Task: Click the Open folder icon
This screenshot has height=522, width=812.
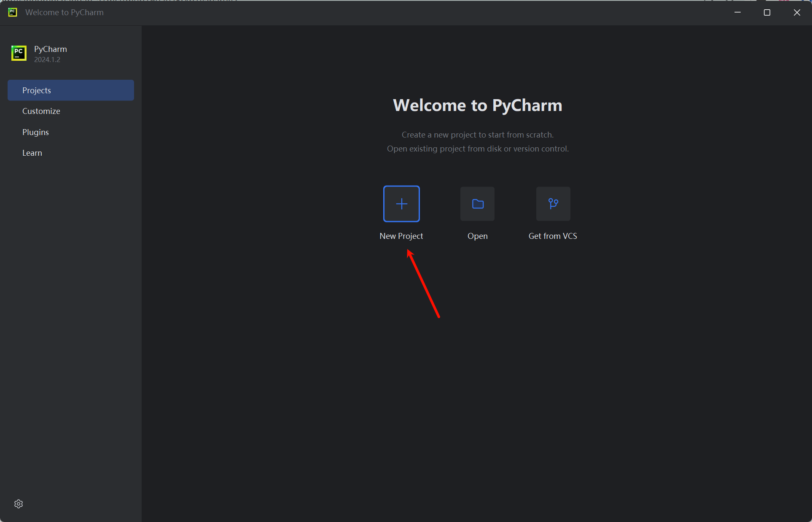Action: pyautogui.click(x=477, y=204)
